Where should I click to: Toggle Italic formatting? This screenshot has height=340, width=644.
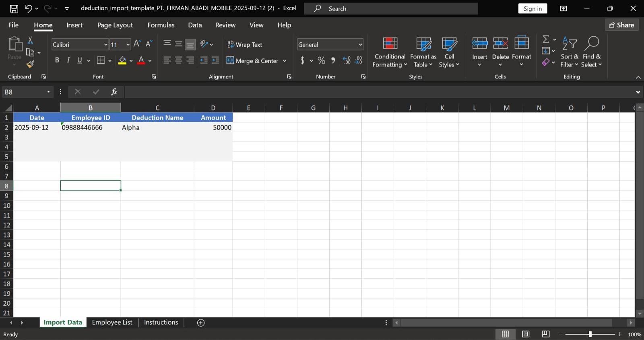pos(68,60)
